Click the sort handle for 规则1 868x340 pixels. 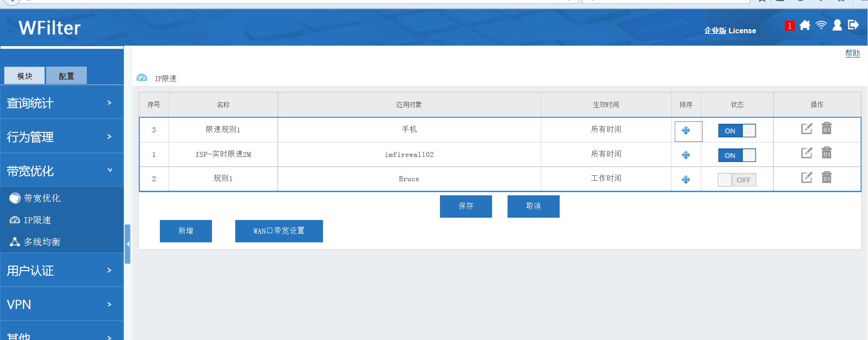click(686, 180)
